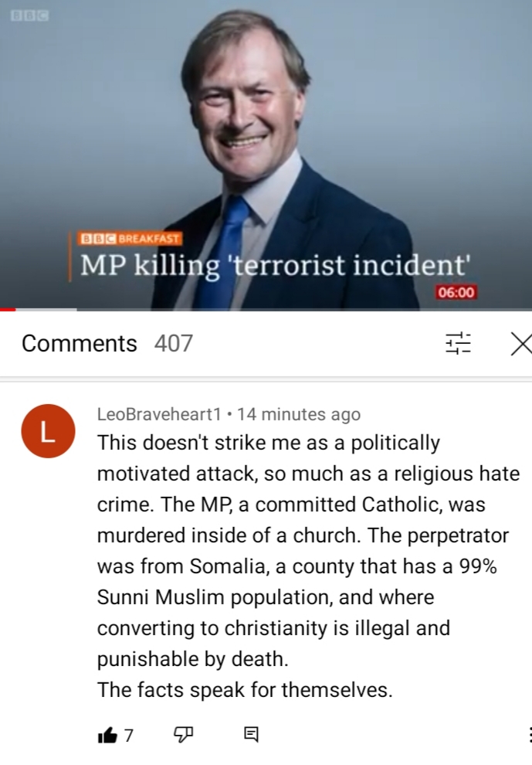
Task: Dislike the comment using thumbs-down icon
Action: pos(183,734)
